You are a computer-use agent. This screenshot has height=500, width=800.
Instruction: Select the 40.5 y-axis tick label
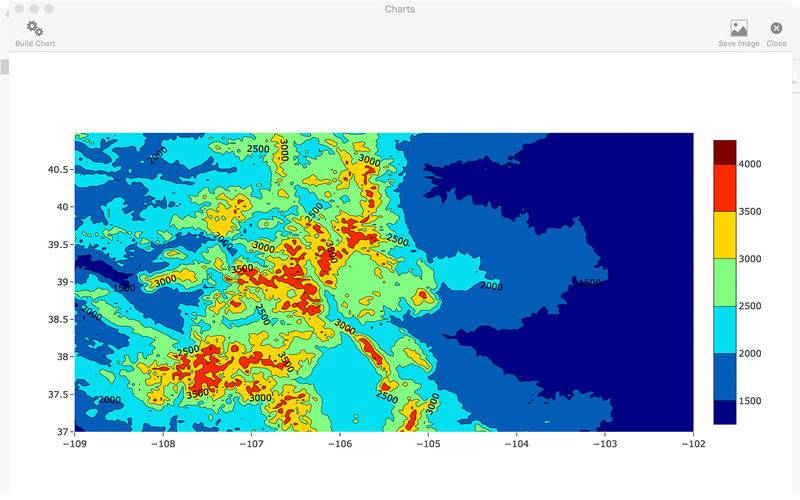point(57,170)
